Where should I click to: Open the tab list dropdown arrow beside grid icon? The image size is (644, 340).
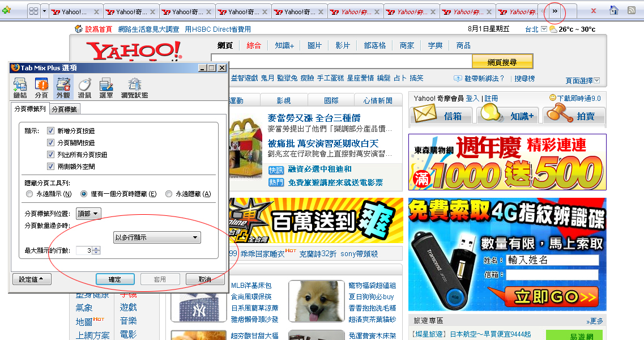tap(44, 11)
